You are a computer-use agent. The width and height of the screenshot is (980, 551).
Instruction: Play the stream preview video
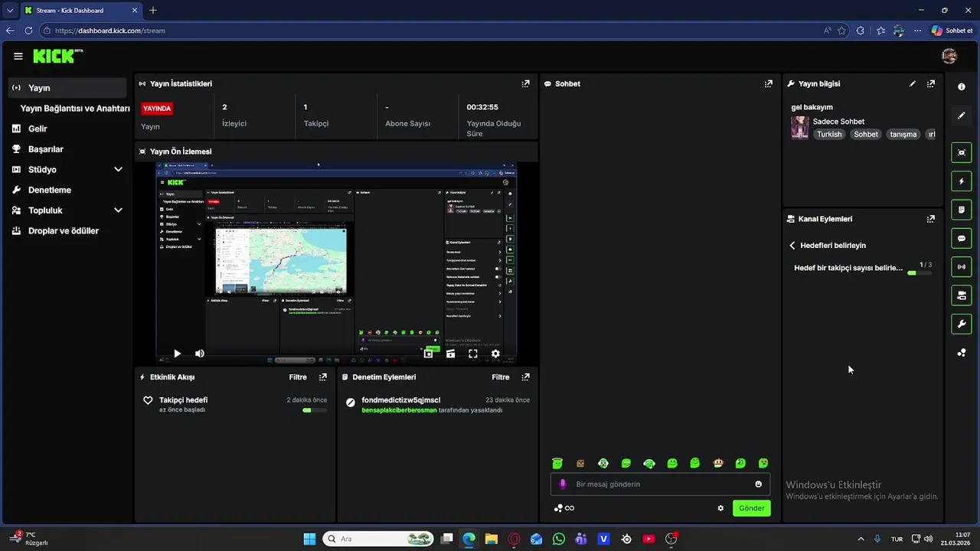click(177, 354)
